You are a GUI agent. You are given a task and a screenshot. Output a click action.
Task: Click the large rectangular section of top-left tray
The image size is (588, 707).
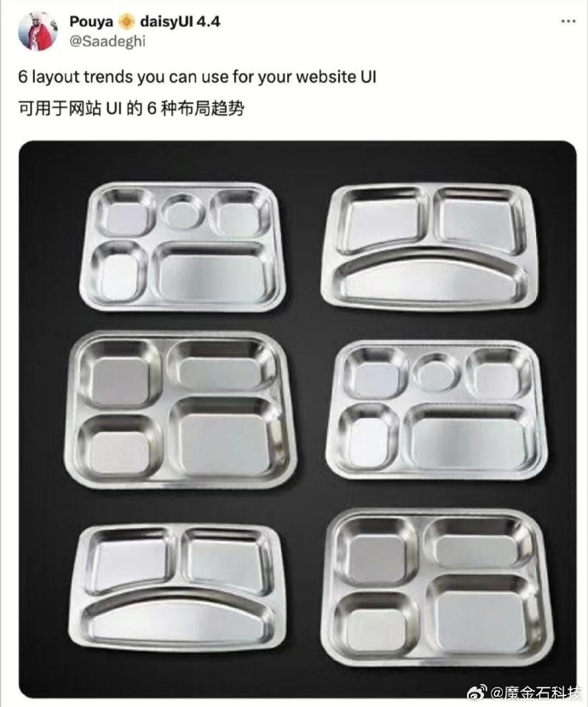214,273
